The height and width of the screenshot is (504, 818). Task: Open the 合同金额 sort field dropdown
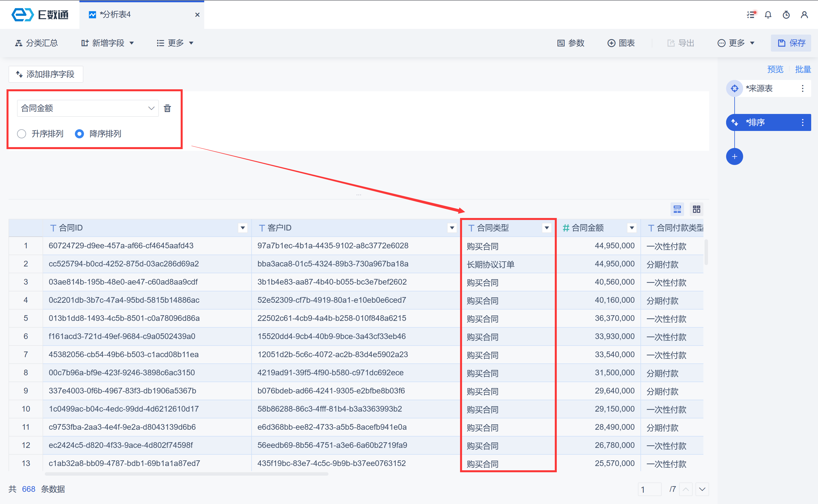87,108
